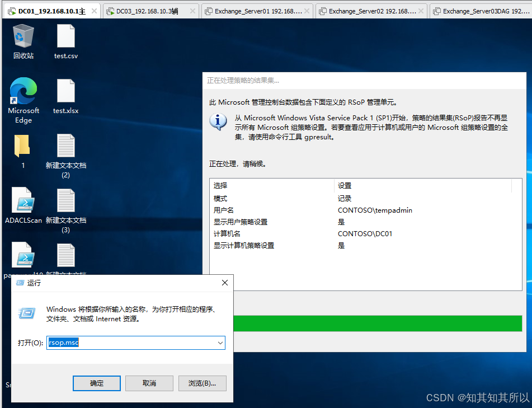This screenshot has height=408, width=532.
Task: Close the Exchange_Server01 VM tab
Action: click(x=307, y=11)
